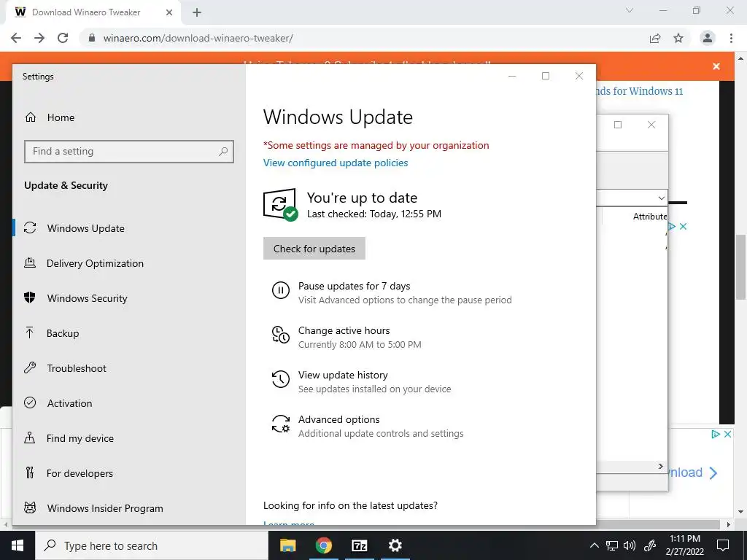Screen dimensions: 747x560
Task: Focus the Find a setting search box
Action: click(128, 152)
